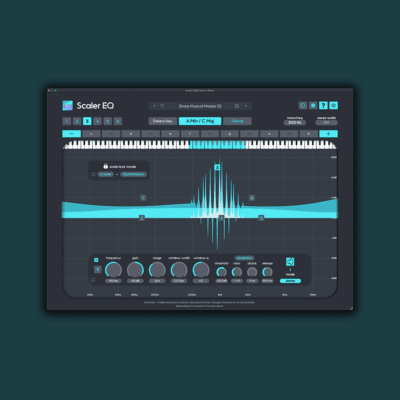The width and height of the screenshot is (400, 400).
Task: Toggle the in scale pill
Action: tap(106, 174)
